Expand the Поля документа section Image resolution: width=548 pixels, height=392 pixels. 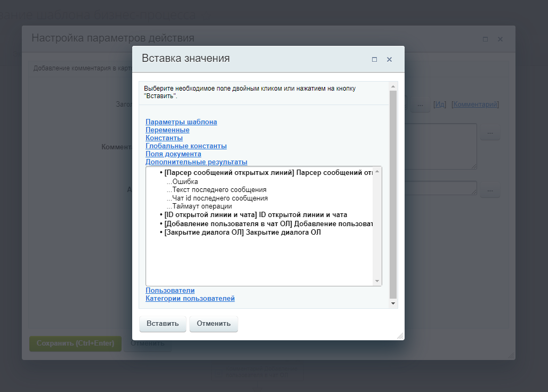(173, 154)
